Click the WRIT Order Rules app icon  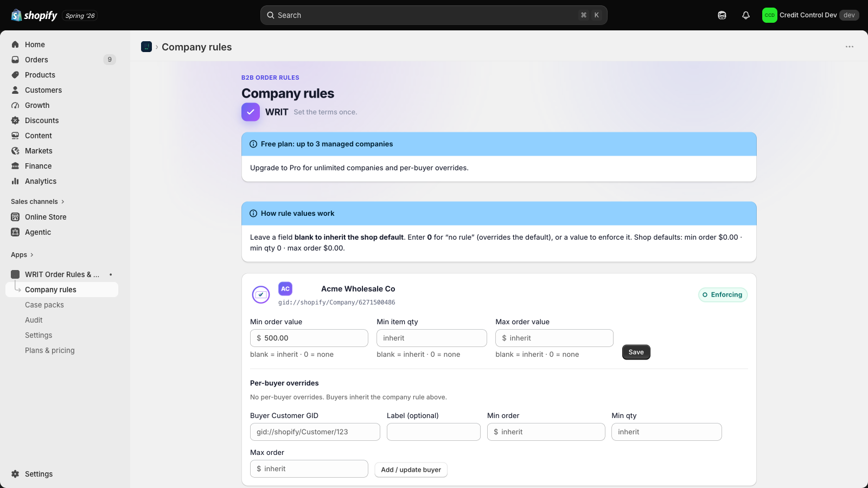(15, 274)
